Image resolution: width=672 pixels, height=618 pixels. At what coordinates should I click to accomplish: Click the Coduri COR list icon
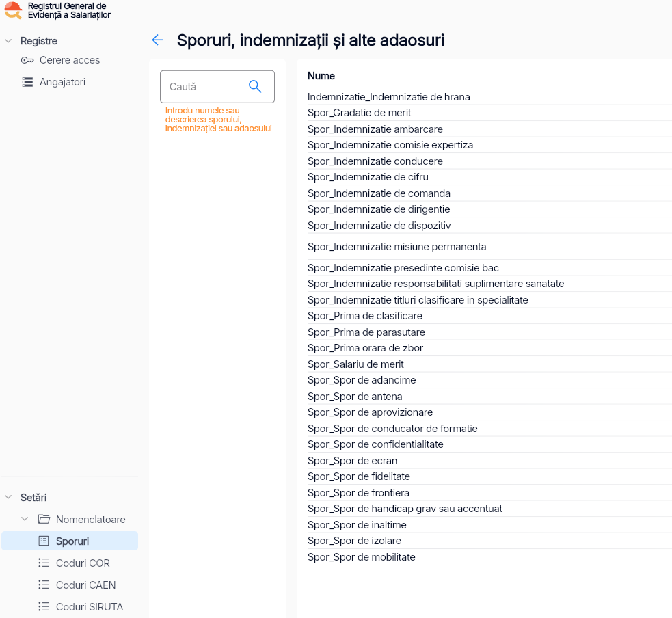coord(44,563)
